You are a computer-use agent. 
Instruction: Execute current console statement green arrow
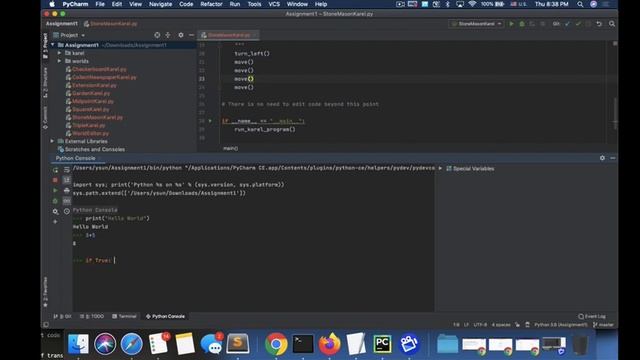(x=55, y=191)
